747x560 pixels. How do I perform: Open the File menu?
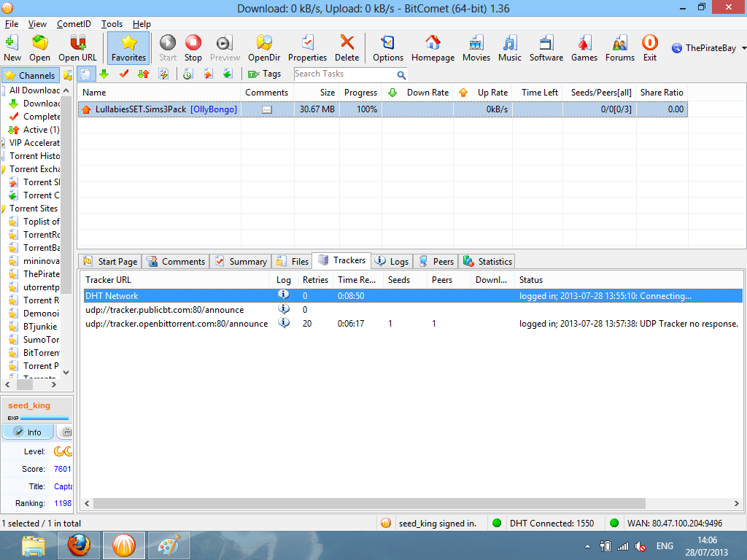tap(12, 24)
